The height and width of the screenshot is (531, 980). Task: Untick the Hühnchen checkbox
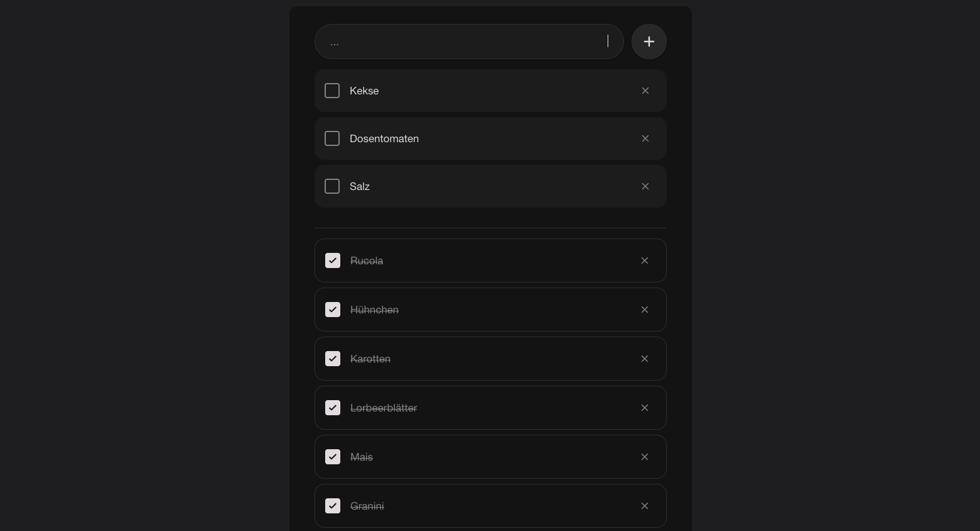pyautogui.click(x=333, y=310)
